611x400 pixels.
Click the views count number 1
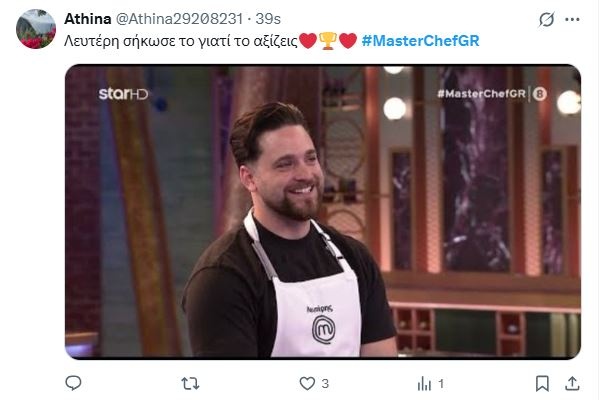coord(441,384)
